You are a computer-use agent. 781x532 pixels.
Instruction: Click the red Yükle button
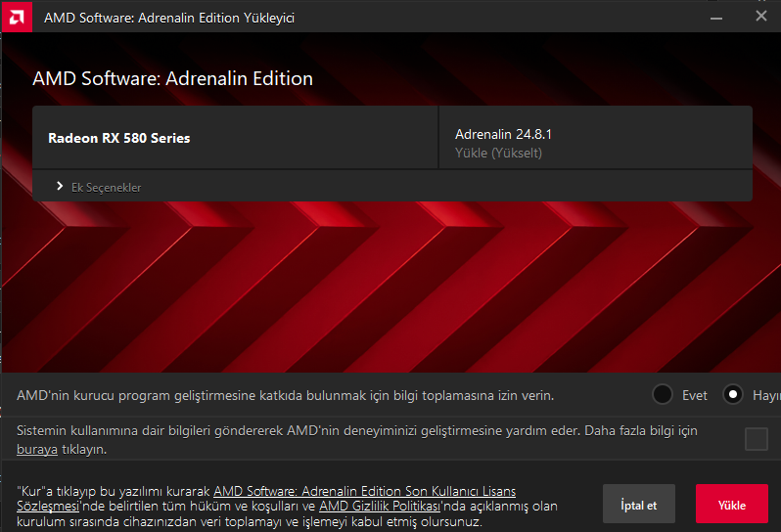coord(732,504)
